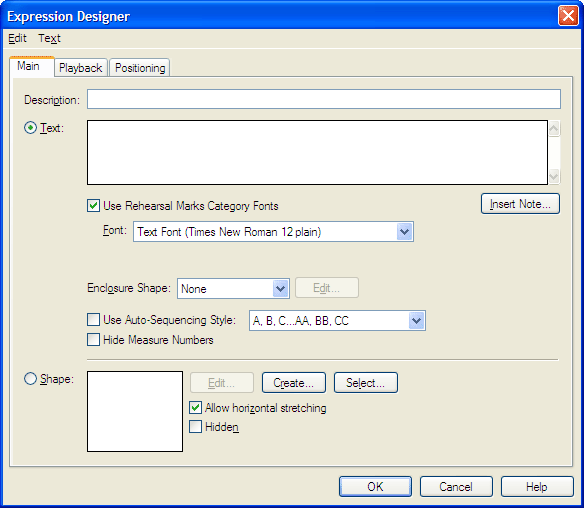Switch to the Playback tab
The image size is (584, 508).
80,68
